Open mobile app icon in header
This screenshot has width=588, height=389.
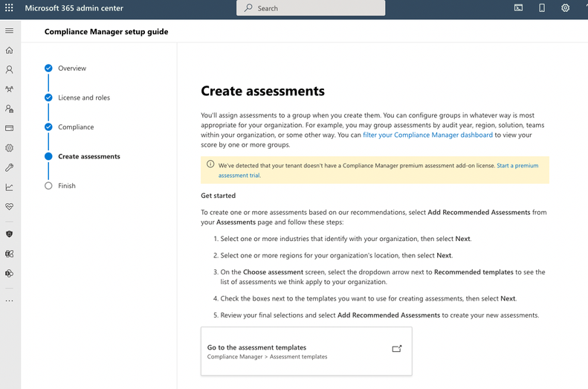tap(542, 8)
